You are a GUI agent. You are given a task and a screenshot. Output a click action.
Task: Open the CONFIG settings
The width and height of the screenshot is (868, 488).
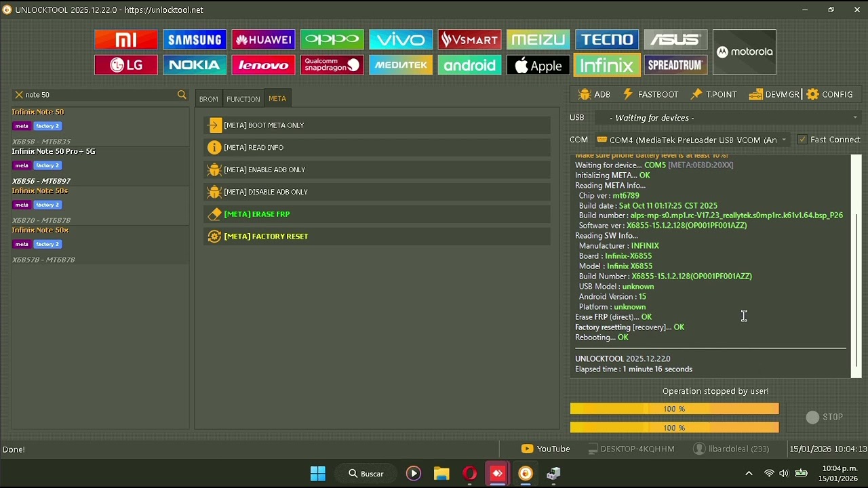point(830,95)
